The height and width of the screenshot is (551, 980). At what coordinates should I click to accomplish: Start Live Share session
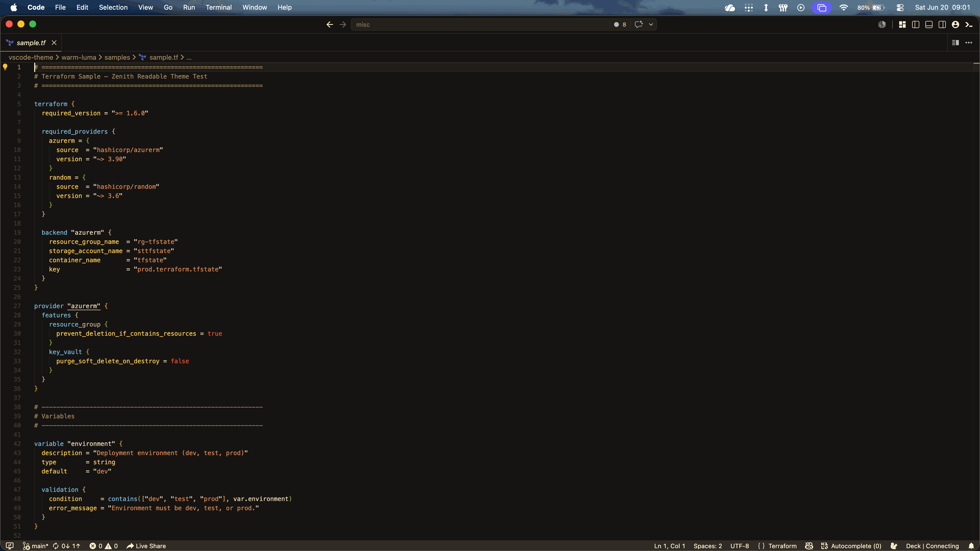[146, 546]
